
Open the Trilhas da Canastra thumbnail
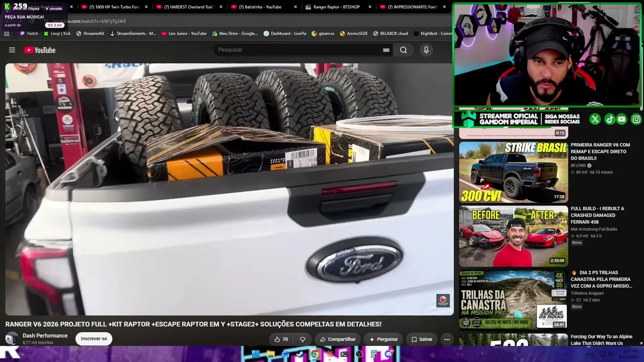click(513, 300)
